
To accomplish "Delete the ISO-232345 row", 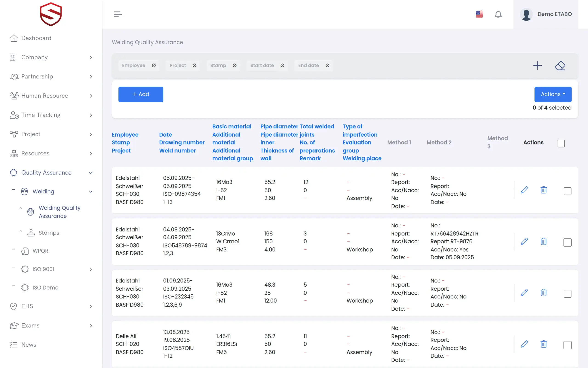I will (543, 293).
